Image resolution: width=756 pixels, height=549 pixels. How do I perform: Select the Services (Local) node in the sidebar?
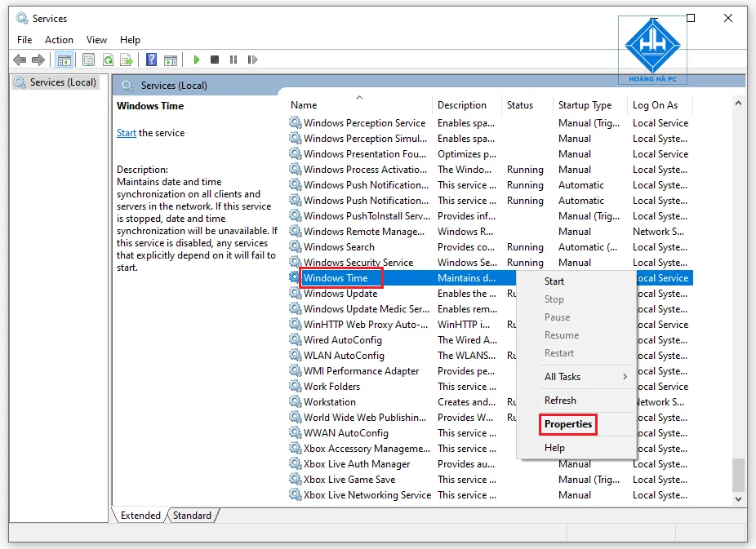click(x=56, y=82)
